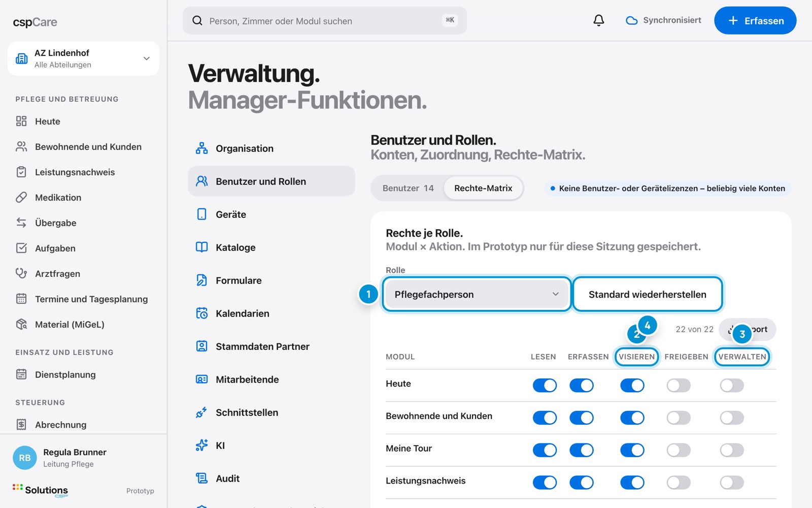Click the Schnittstellen plug icon
Screen dimensions: 812x508
point(201,412)
